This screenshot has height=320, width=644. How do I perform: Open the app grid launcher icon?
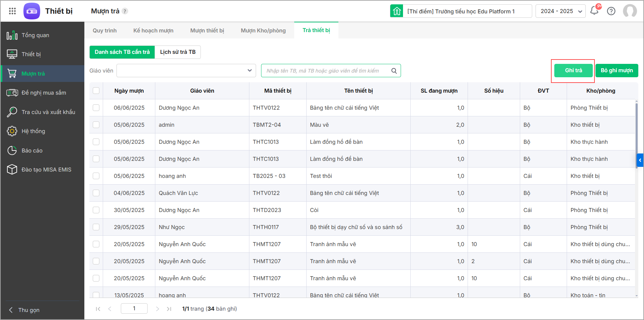pyautogui.click(x=12, y=11)
